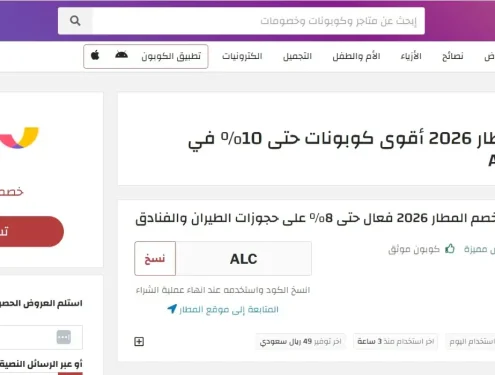The width and height of the screenshot is (495, 375).
Task: Click the red sidebar action button
Action: (x=32, y=231)
